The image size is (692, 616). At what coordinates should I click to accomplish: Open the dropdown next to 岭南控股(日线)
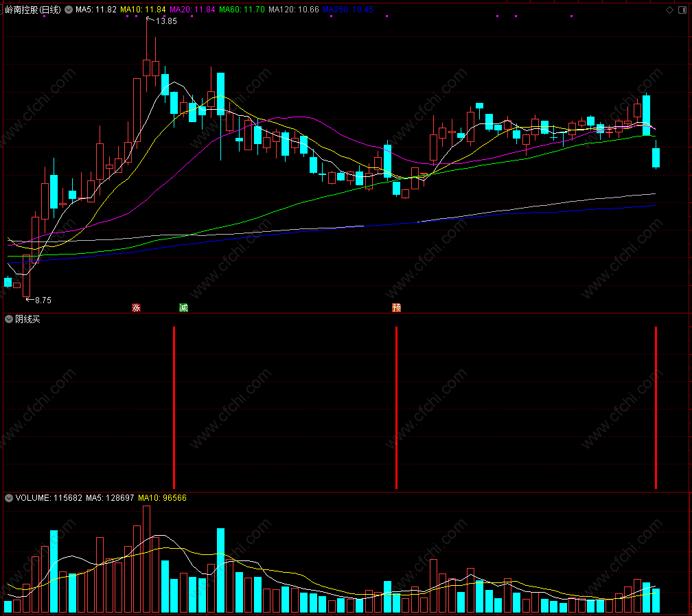[x=69, y=10]
